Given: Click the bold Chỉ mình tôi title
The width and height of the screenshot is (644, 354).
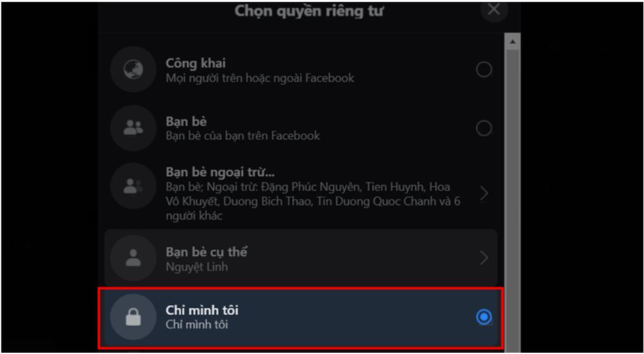Looking at the screenshot, I should 202,310.
